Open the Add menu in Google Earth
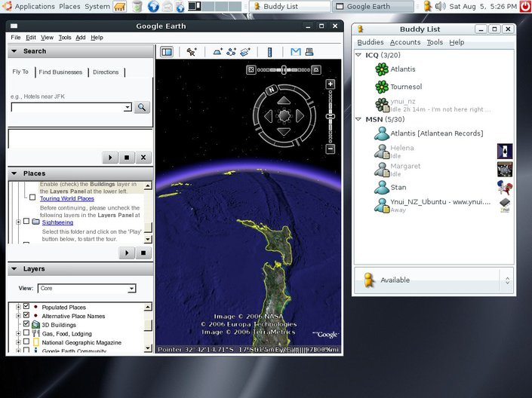This screenshot has width=532, height=398. tap(81, 38)
